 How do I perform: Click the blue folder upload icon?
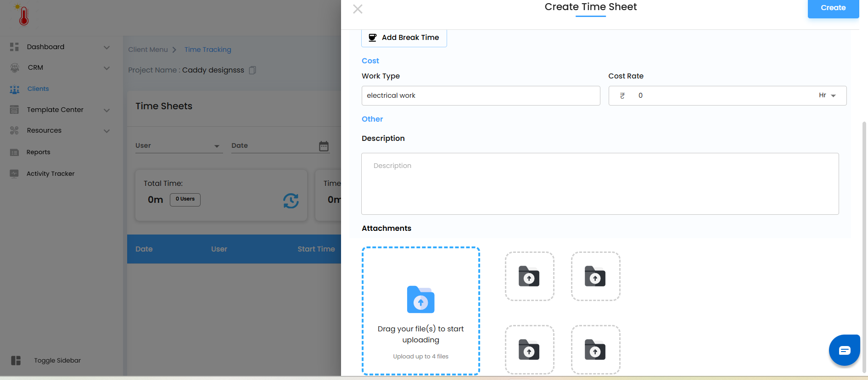tap(420, 300)
